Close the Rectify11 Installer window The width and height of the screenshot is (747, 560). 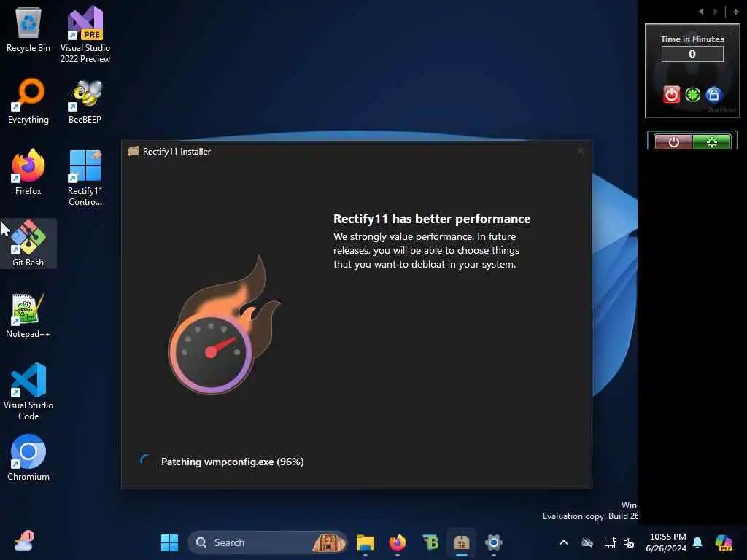click(580, 152)
